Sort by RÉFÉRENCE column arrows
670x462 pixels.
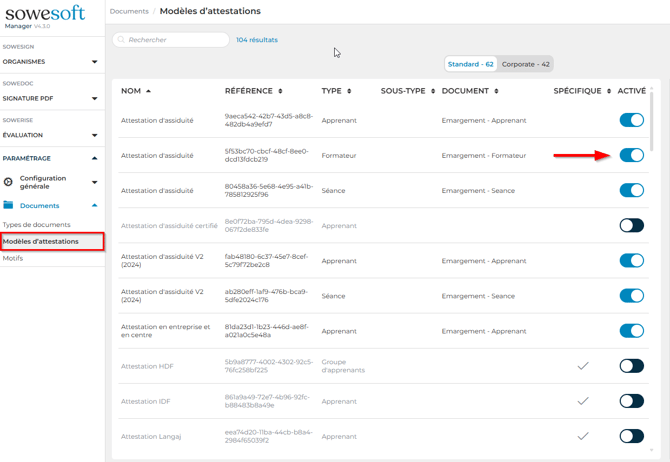(x=280, y=91)
